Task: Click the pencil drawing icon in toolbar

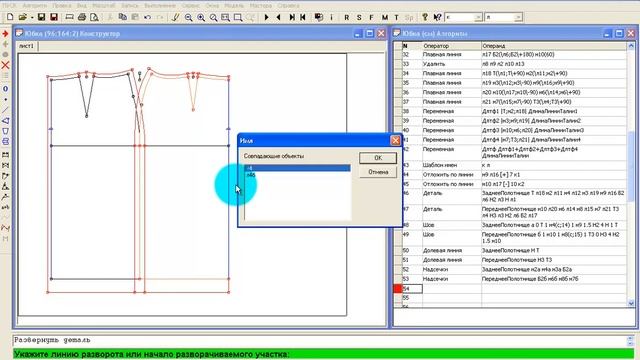Action: pos(176,17)
